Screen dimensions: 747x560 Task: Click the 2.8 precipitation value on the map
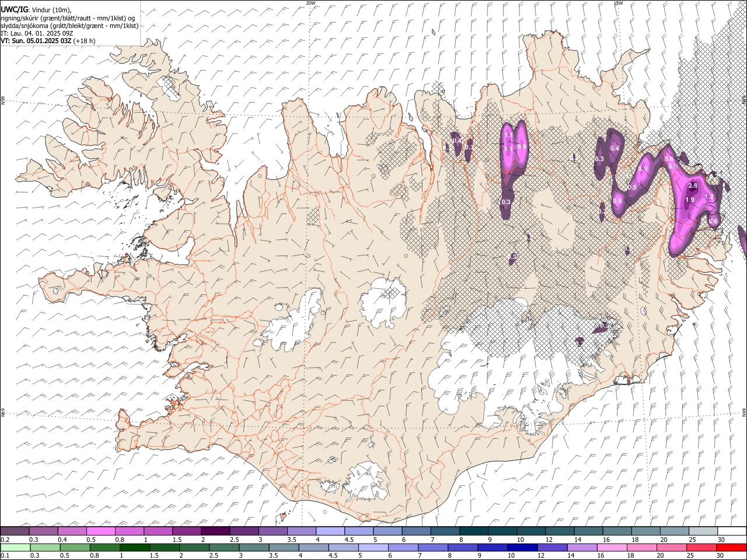[693, 185]
